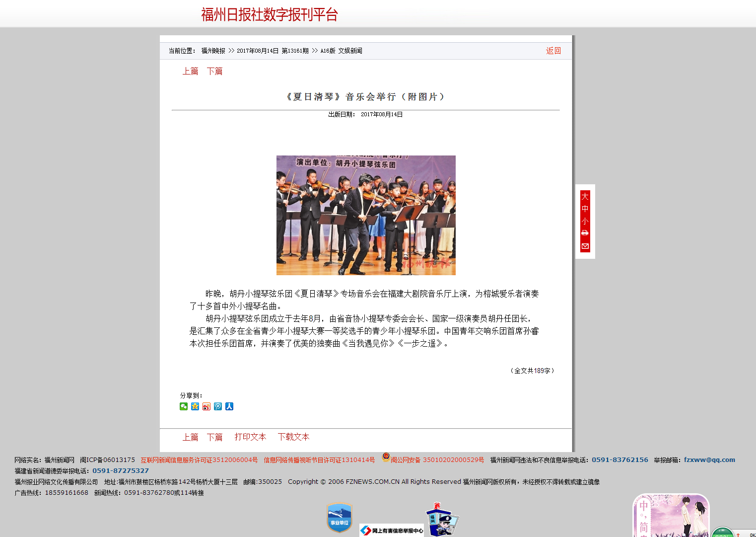Click 打印文本 to print the text

[250, 437]
